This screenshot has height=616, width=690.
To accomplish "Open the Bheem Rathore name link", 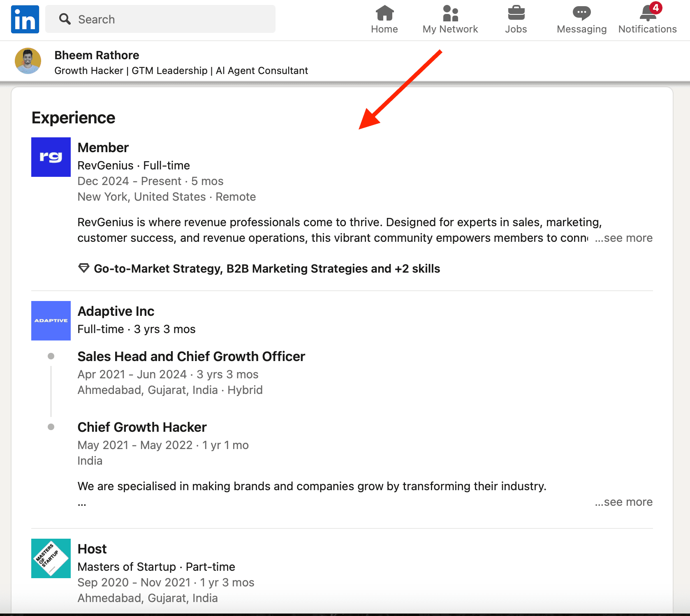I will click(97, 55).
